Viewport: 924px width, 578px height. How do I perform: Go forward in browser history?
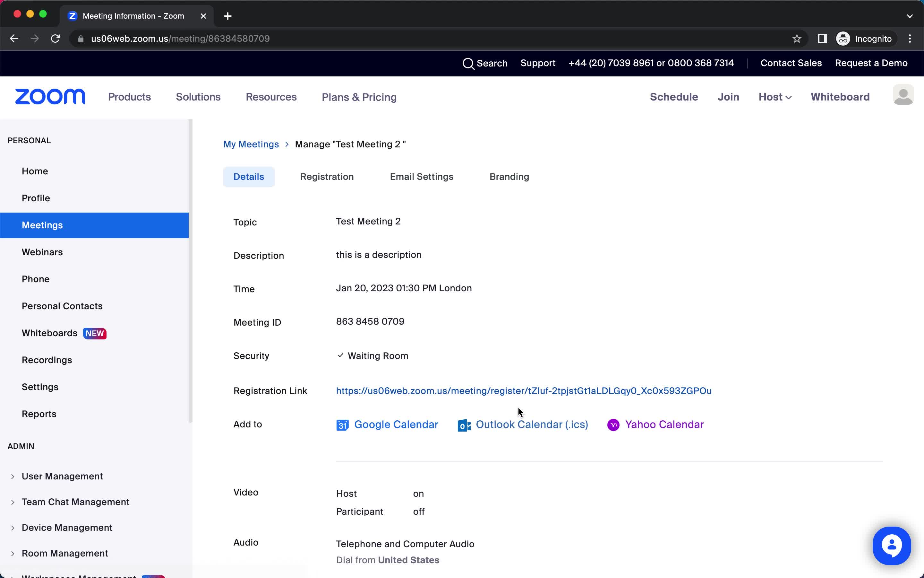point(35,39)
